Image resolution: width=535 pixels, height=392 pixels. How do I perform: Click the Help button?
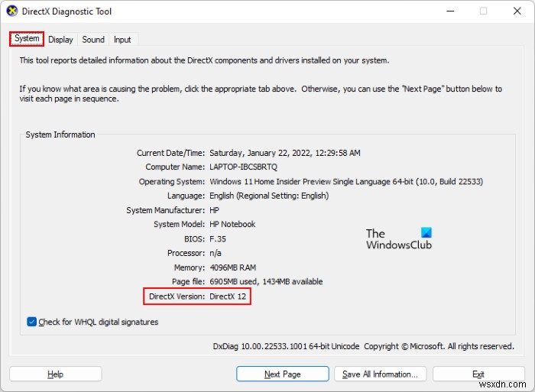[x=55, y=374]
